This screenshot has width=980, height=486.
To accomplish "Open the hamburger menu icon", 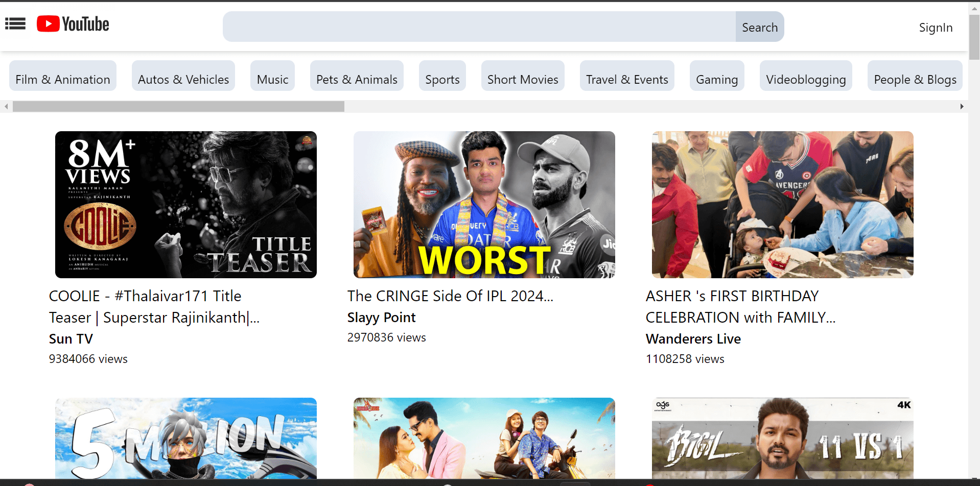I will tap(15, 23).
